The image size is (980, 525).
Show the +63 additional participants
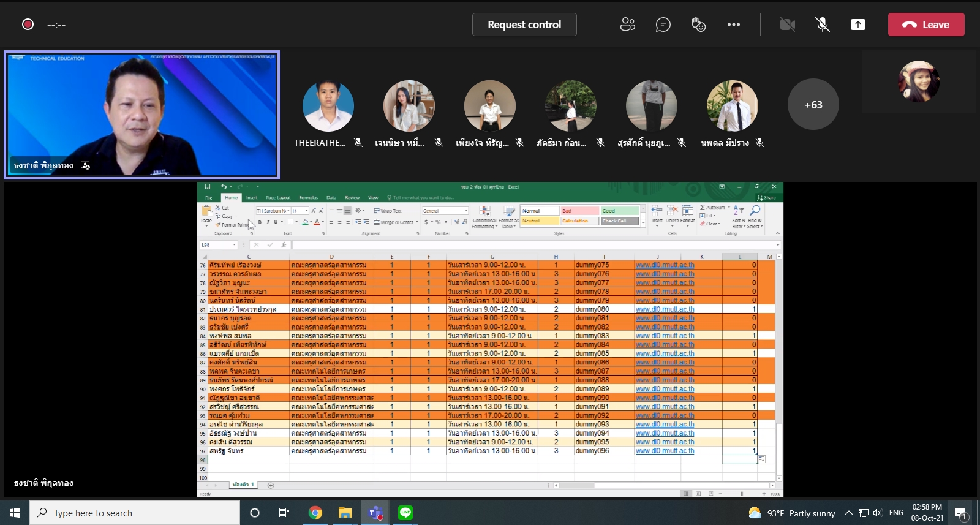click(x=813, y=105)
